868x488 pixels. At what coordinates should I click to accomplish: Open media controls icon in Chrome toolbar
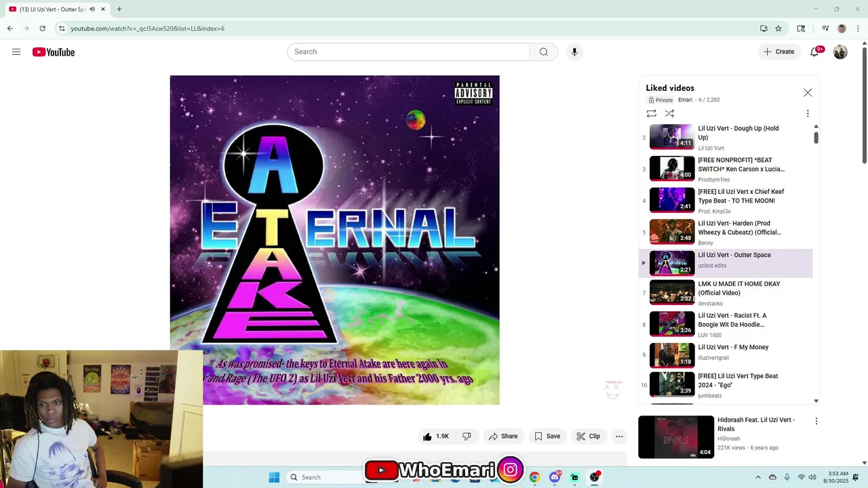click(825, 28)
